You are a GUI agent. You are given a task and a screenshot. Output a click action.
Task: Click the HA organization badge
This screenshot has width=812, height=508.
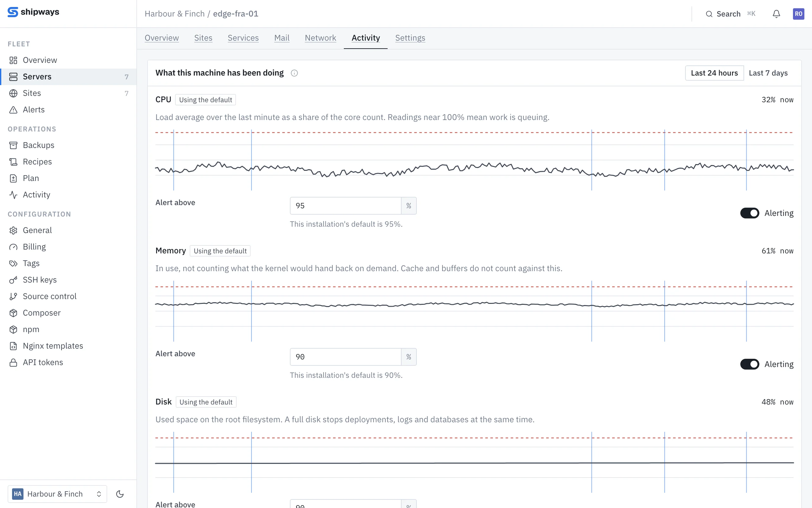click(18, 493)
